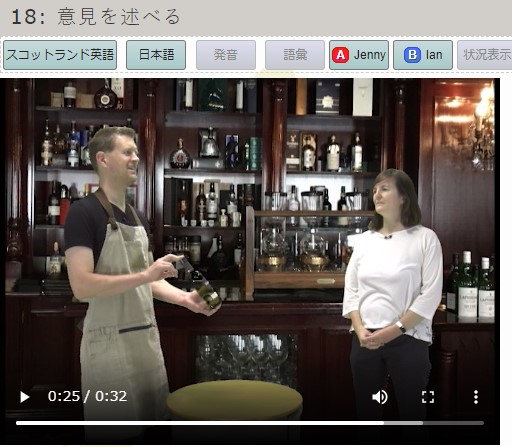
Task: Click the red A icon for Jenny
Action: point(340,55)
